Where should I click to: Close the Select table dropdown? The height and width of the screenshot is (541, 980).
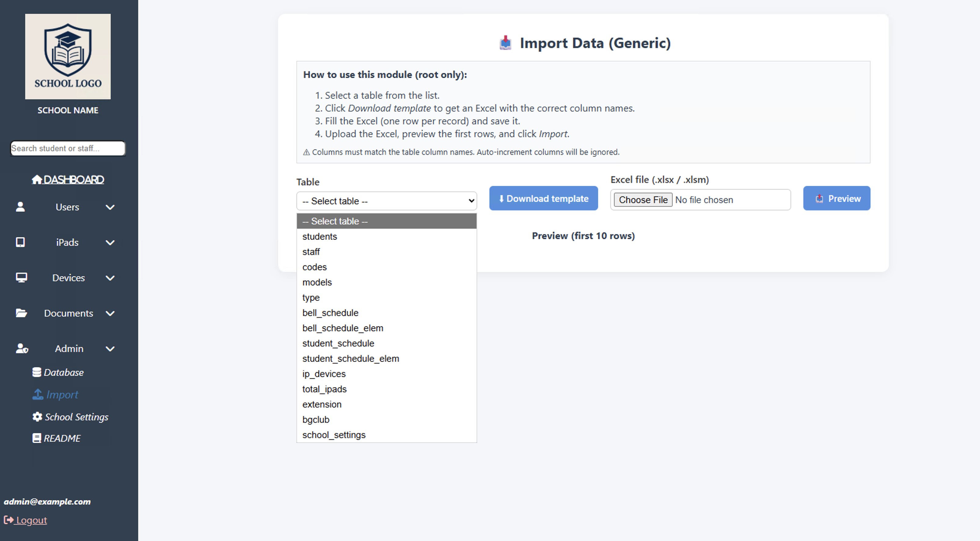[x=386, y=201]
